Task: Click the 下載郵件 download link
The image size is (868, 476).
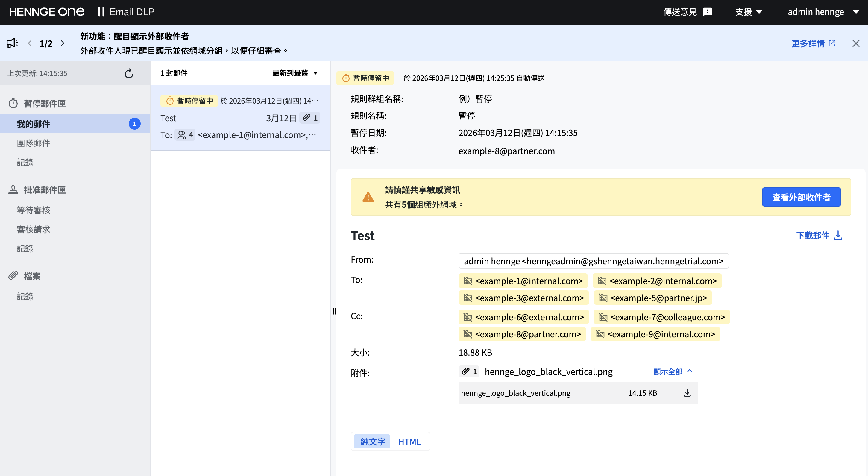Action: coord(820,236)
